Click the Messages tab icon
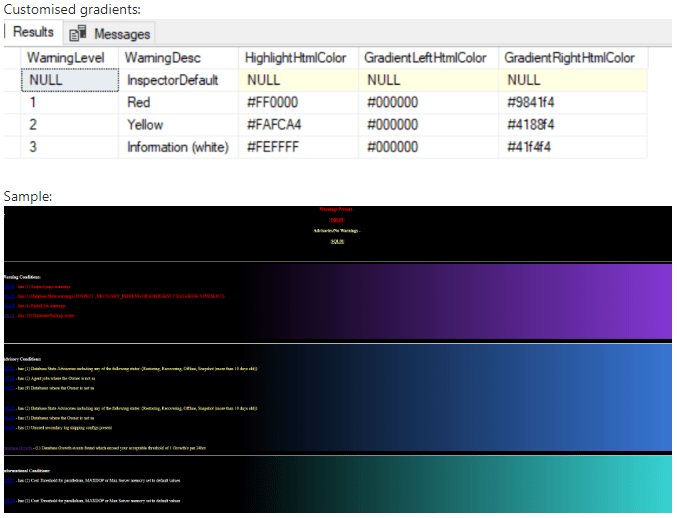 [x=78, y=34]
